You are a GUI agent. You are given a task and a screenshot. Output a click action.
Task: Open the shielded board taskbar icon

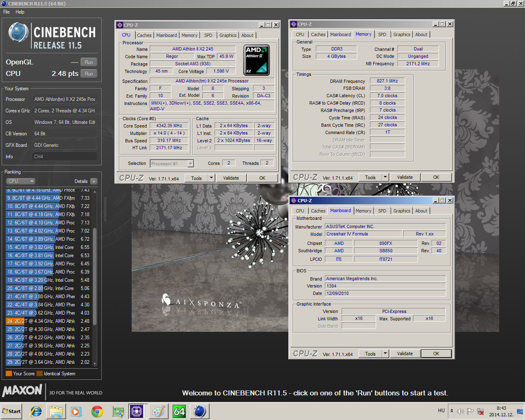tap(118, 411)
